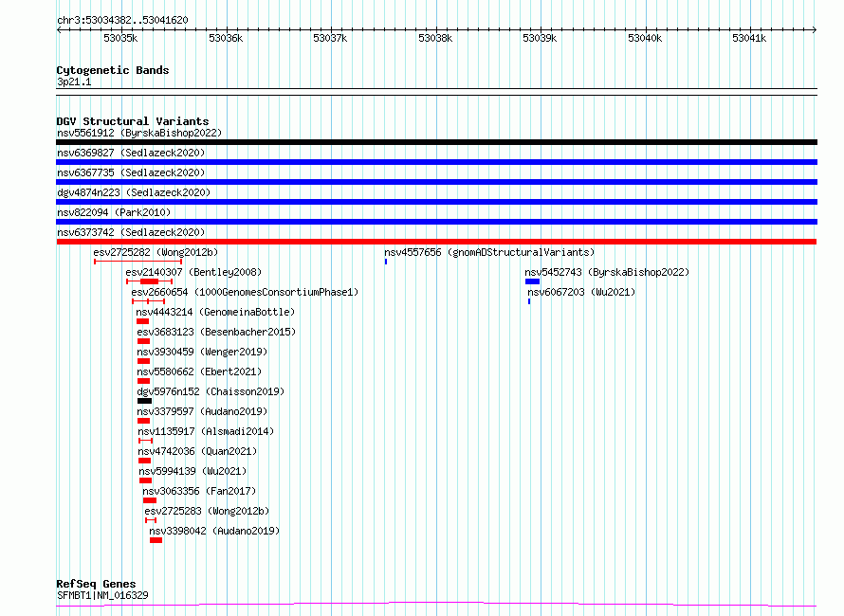Click the Cytogenetic Bands track title
The width and height of the screenshot is (844, 616).
(x=113, y=70)
